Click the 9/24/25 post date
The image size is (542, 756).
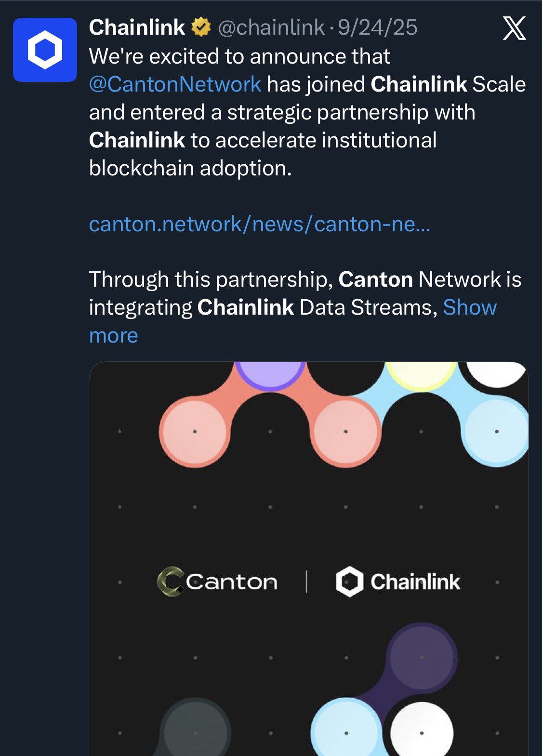[x=377, y=27]
